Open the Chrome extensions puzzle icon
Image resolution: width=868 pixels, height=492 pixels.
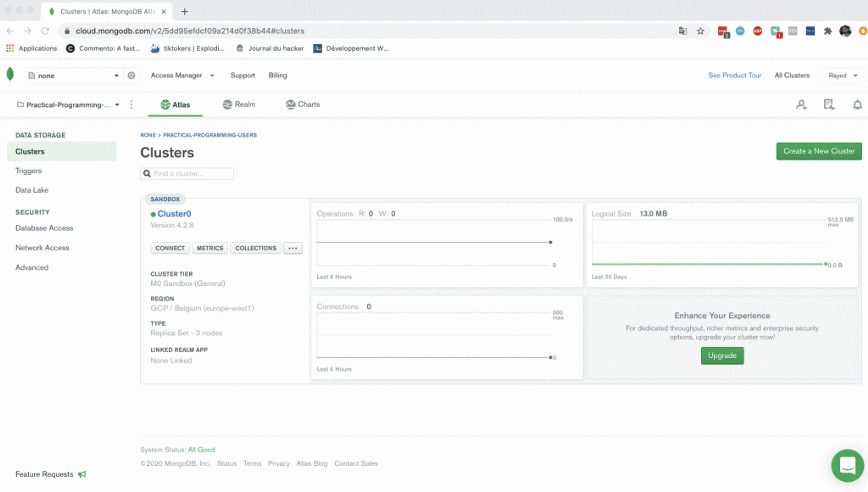[x=828, y=31]
